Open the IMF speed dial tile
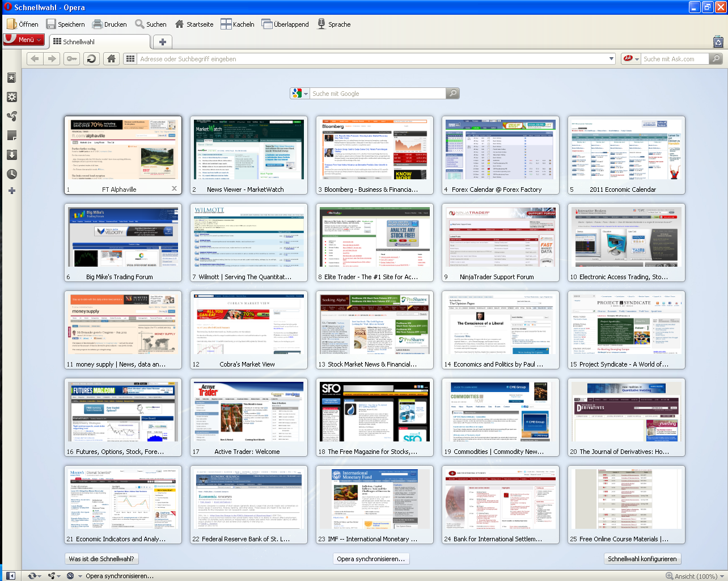The width and height of the screenshot is (728, 581). tap(375, 505)
